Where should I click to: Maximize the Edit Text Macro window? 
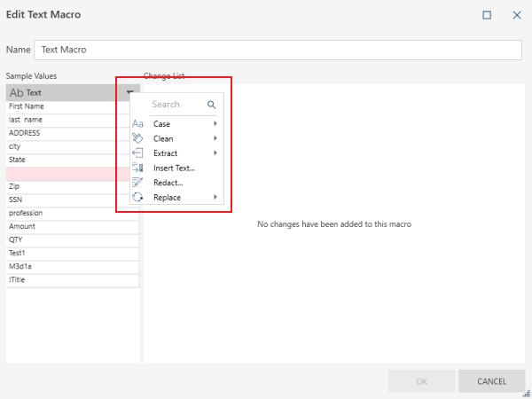pyautogui.click(x=487, y=15)
